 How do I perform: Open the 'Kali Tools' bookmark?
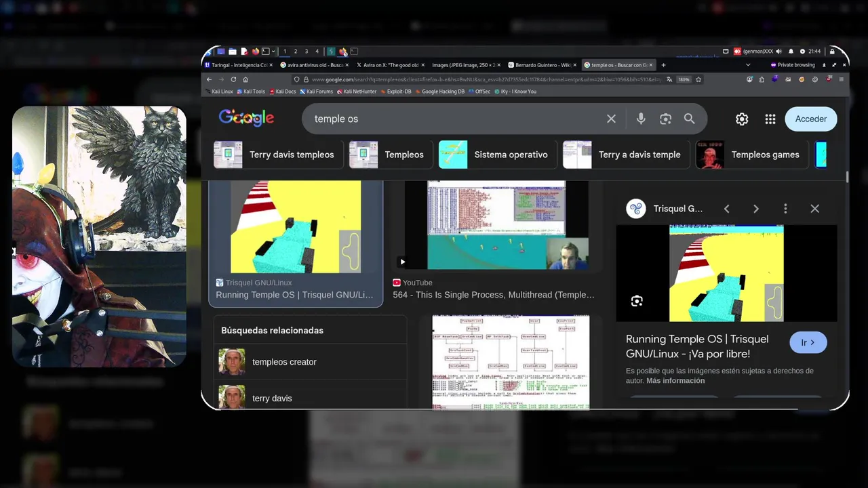(251, 91)
